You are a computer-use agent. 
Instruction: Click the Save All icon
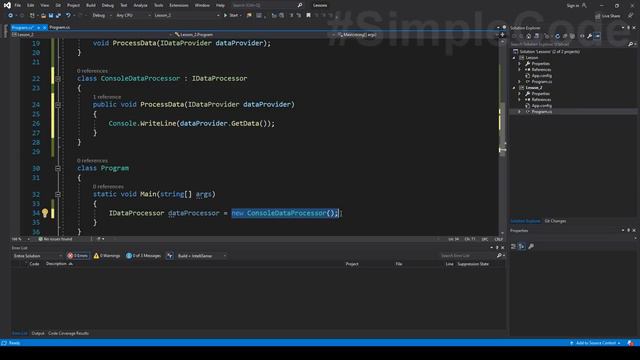point(58,15)
